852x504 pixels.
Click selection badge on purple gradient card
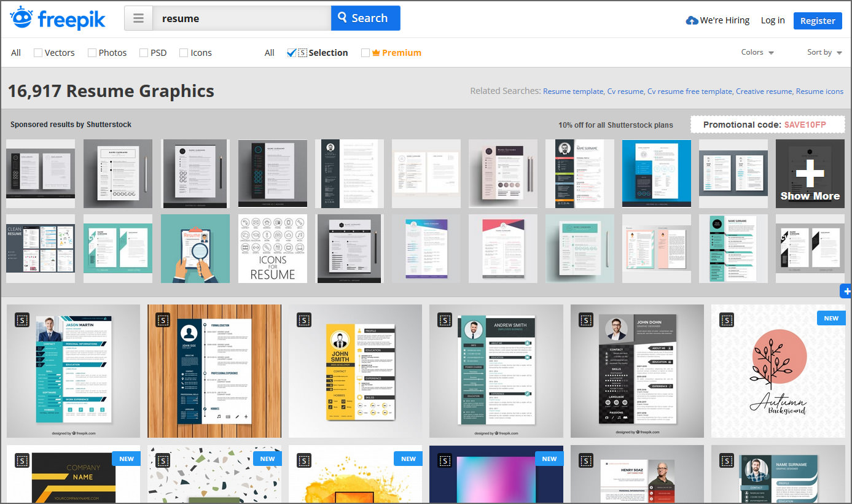click(445, 460)
